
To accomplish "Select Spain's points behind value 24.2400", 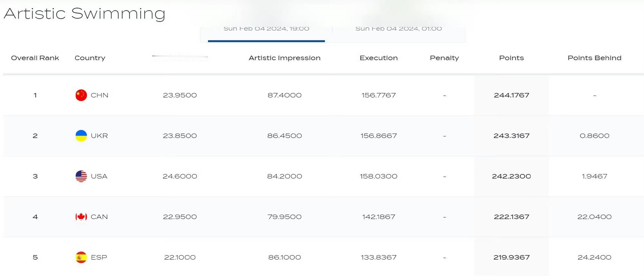I will [594, 257].
